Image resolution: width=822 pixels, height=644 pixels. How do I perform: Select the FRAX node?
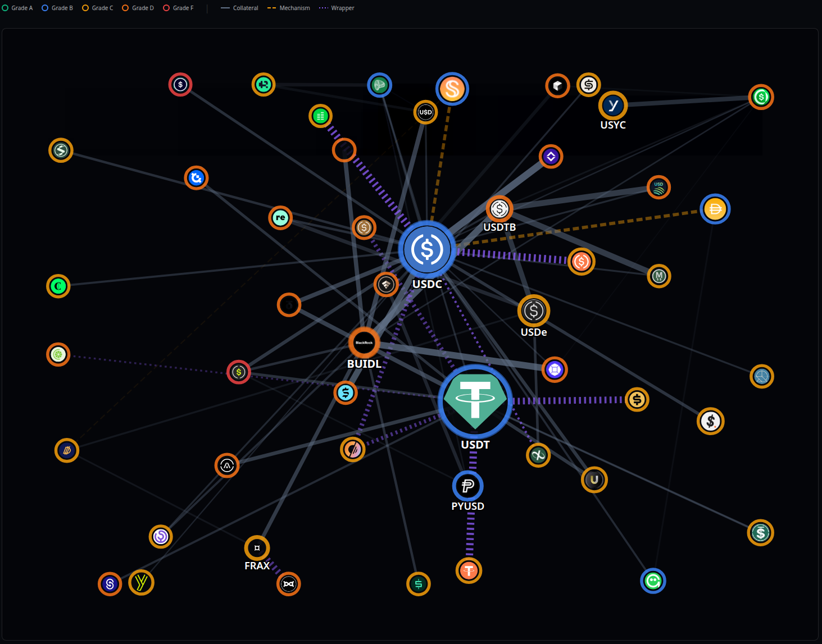click(257, 548)
